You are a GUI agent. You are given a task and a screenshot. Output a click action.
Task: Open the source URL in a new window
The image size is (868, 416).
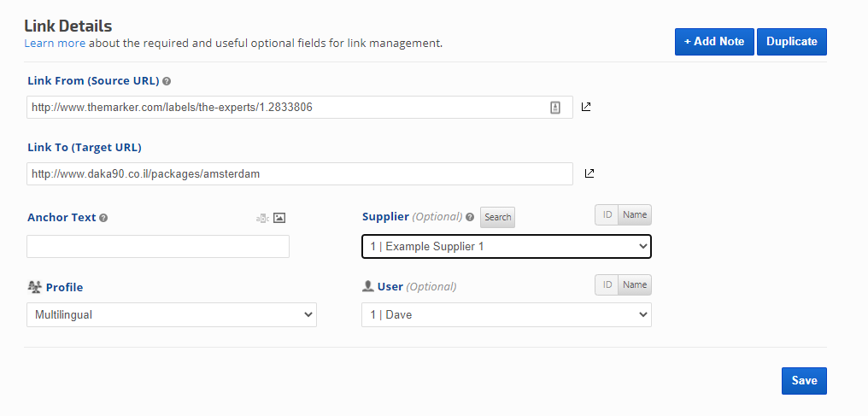click(586, 107)
